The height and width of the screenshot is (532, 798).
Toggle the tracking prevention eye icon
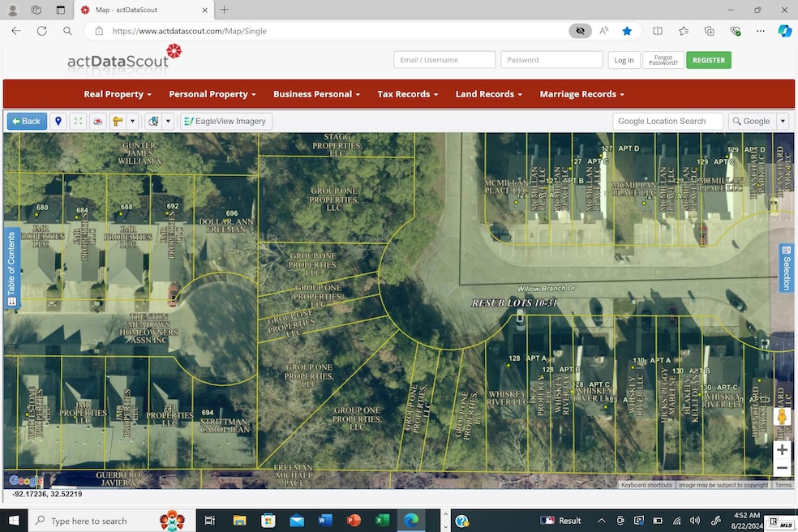[579, 31]
